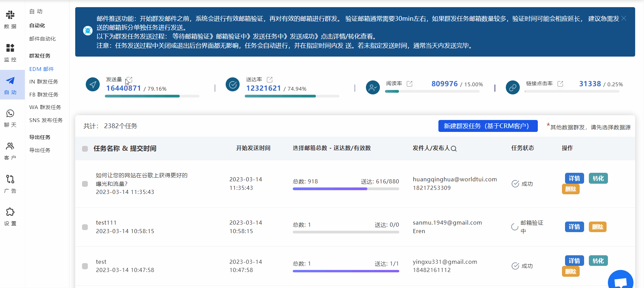This screenshot has width=644, height=288.
Task: Click sender sanmu.1949@gmail.com
Action: [447, 223]
